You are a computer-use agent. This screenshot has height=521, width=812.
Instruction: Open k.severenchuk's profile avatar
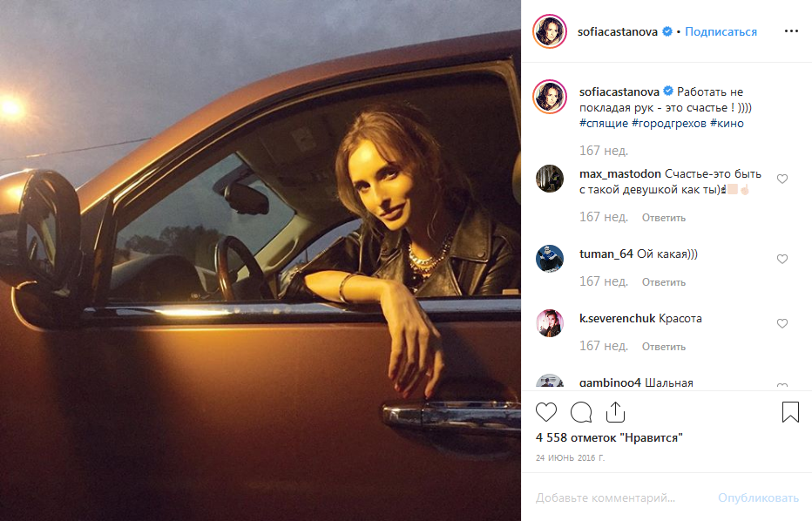550,323
